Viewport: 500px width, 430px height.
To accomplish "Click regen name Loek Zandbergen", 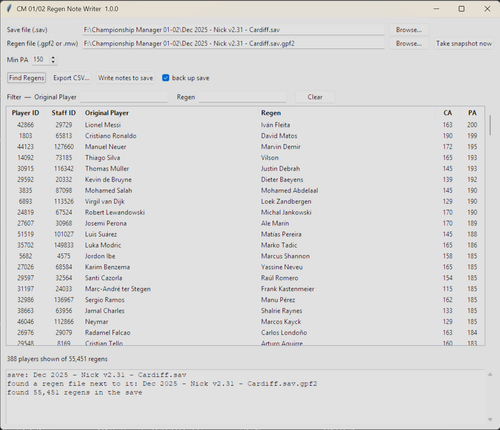I will coord(286,201).
